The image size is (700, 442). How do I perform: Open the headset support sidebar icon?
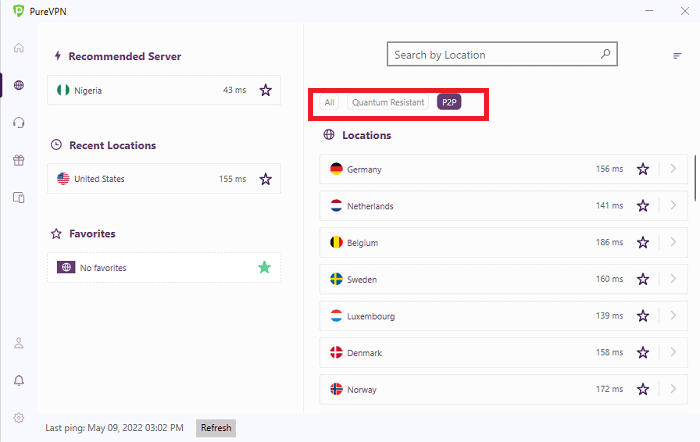(x=19, y=122)
